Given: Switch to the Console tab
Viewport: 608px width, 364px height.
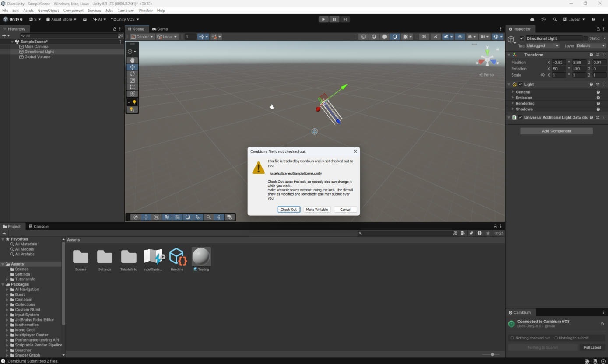Looking at the screenshot, I should click(38, 227).
